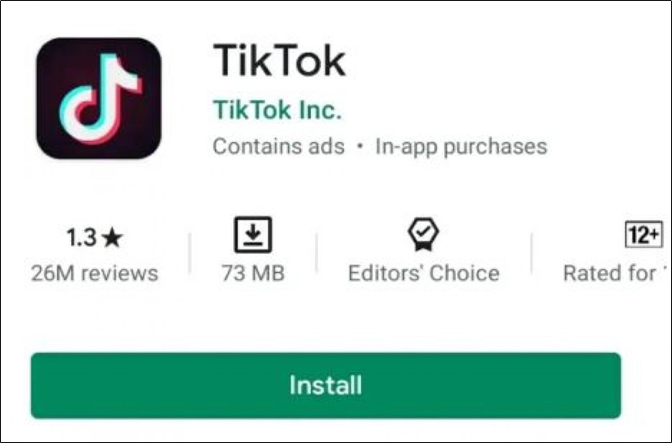
Task: Click the 12+ age rating icon
Action: point(643,234)
